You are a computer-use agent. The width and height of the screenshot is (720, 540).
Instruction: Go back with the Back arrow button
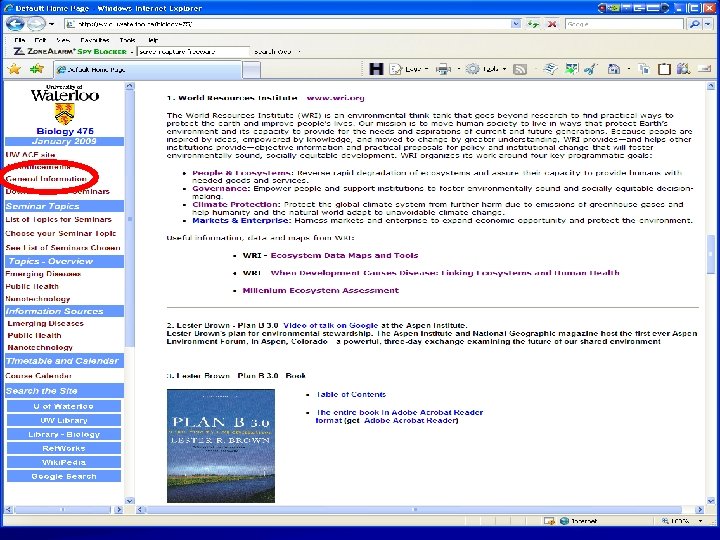(x=15, y=23)
